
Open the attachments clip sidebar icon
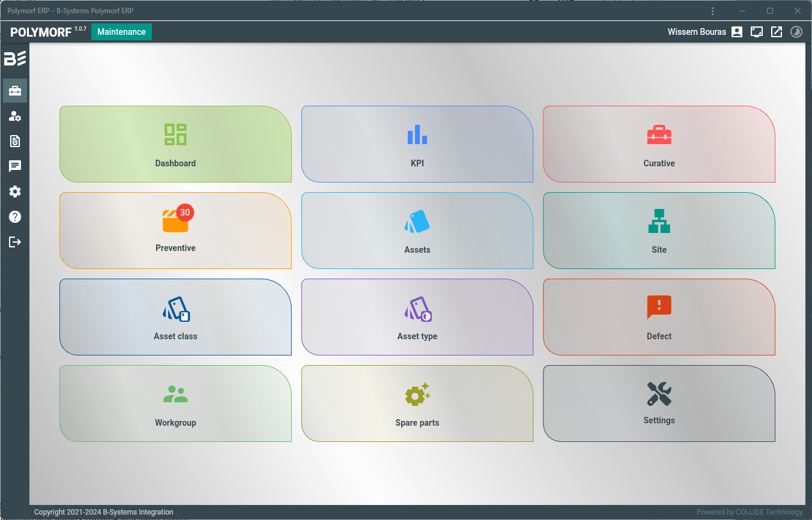point(15,141)
